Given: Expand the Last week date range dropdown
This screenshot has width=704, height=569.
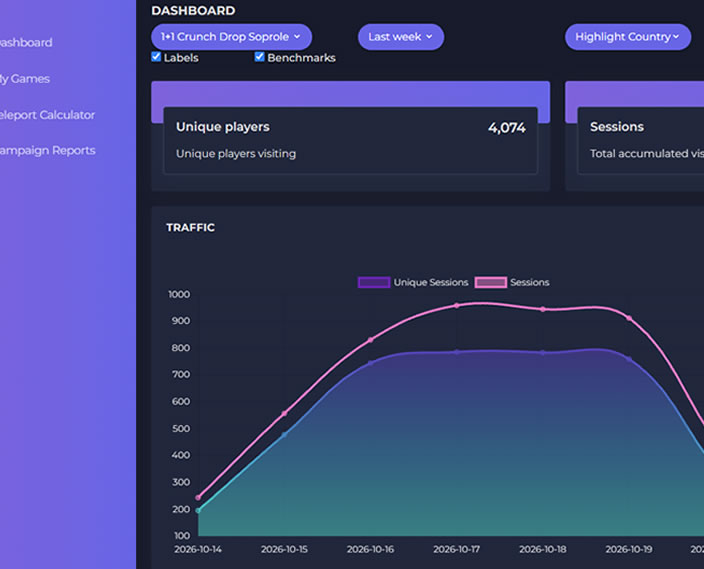Looking at the screenshot, I should 400,37.
